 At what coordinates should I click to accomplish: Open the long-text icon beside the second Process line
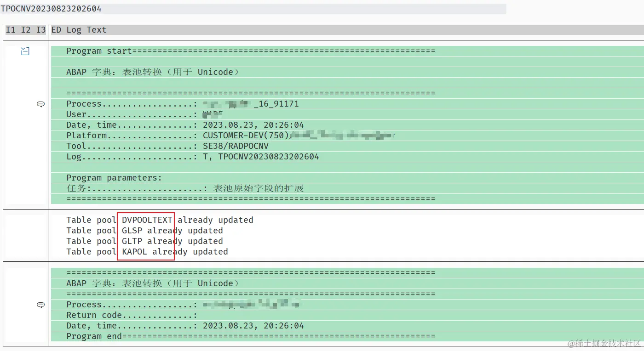pyautogui.click(x=40, y=305)
